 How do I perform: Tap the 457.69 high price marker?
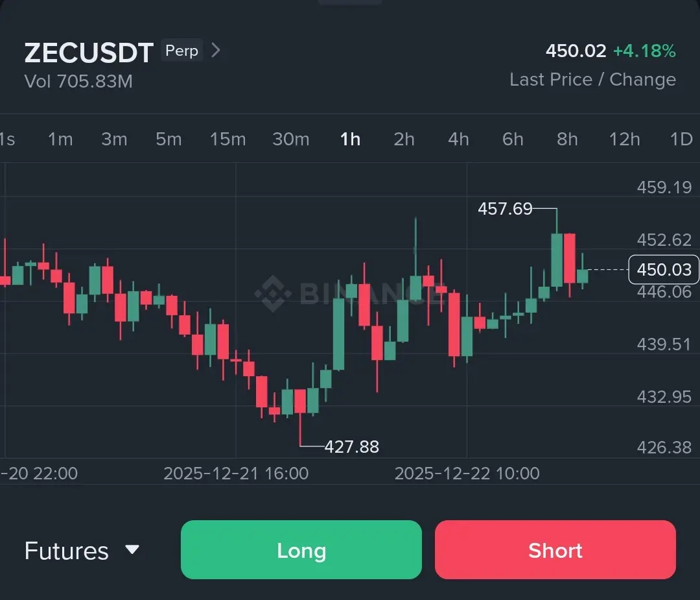(504, 209)
